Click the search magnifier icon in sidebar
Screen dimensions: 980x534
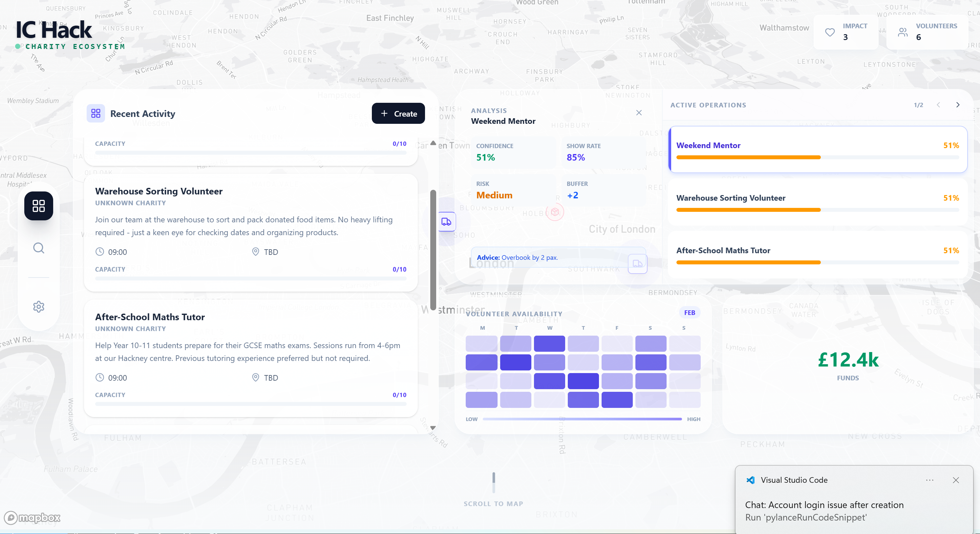click(38, 248)
